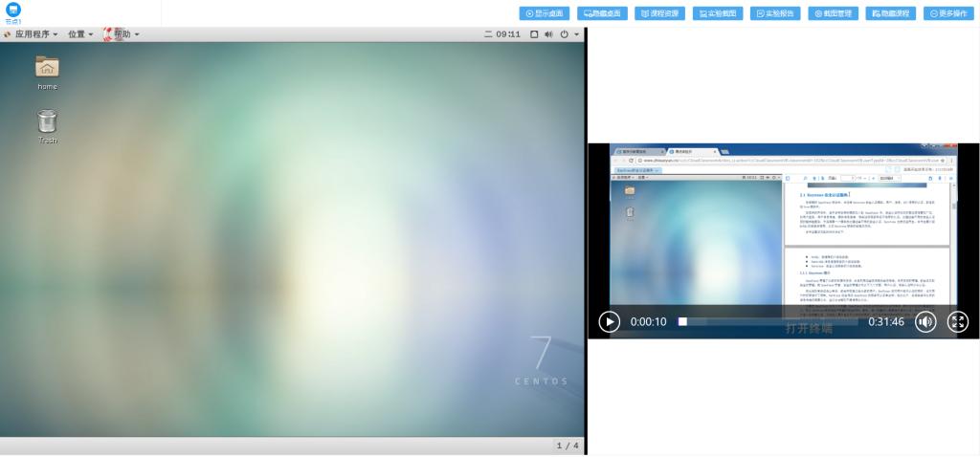980x457 pixels.
Task: Open the 帮助 help menu
Action: pos(122,34)
